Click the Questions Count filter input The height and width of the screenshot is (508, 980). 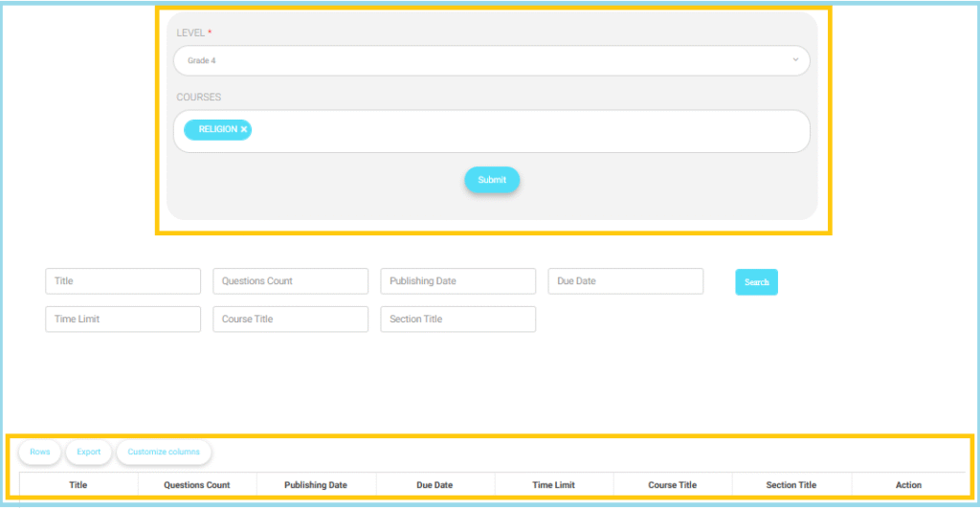pyautogui.click(x=290, y=281)
